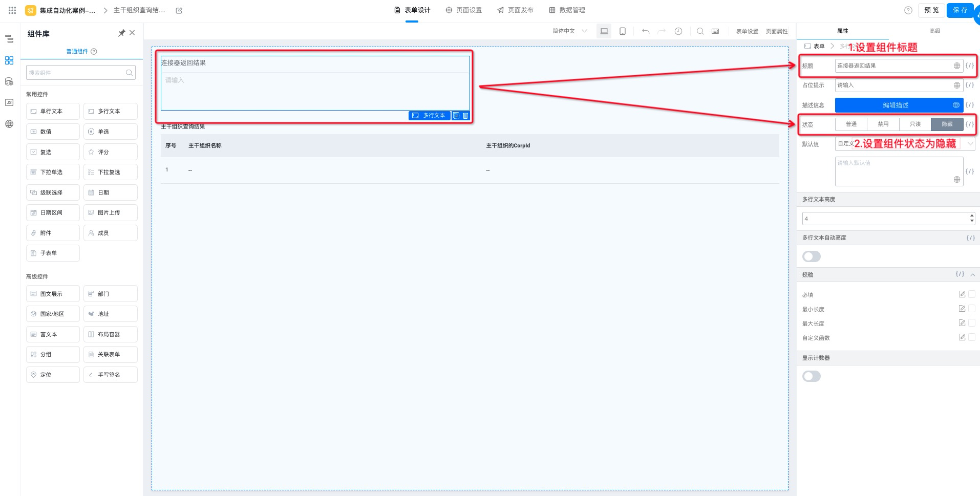The image size is (980, 496).
Task: Collapse the 校验 section
Action: [972, 275]
